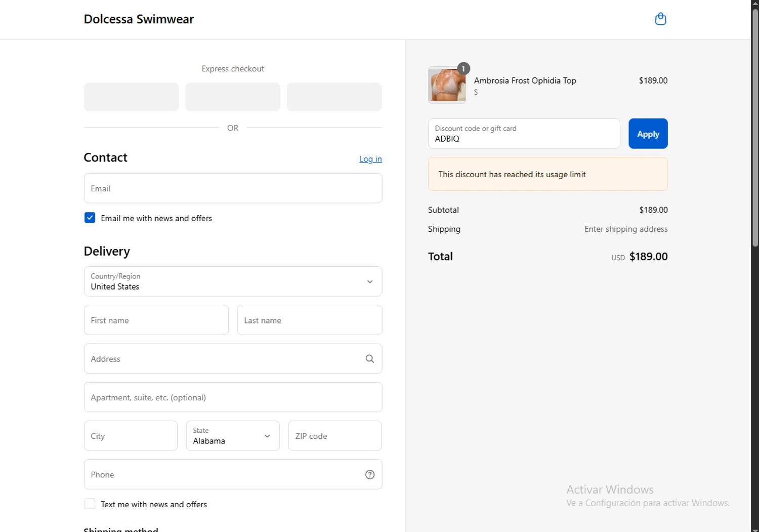Click the item quantity badge on thumbnail
This screenshot has height=532, width=759.
(x=463, y=69)
